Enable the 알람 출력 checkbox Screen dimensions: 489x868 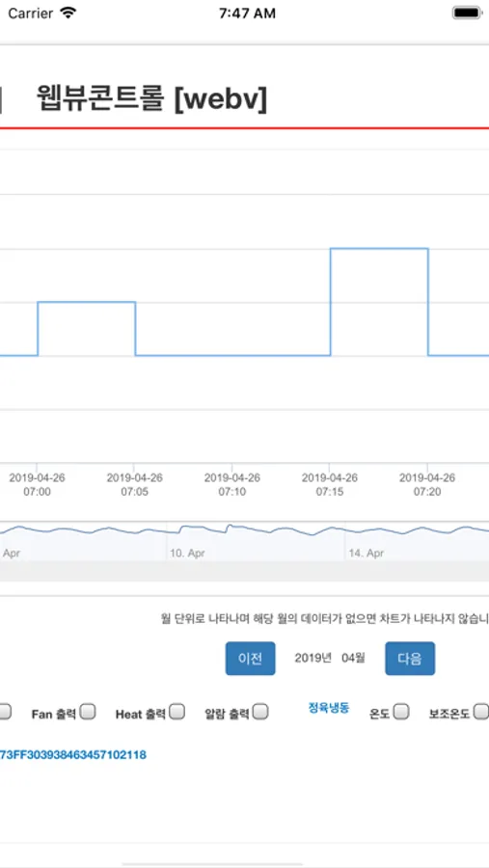[260, 712]
